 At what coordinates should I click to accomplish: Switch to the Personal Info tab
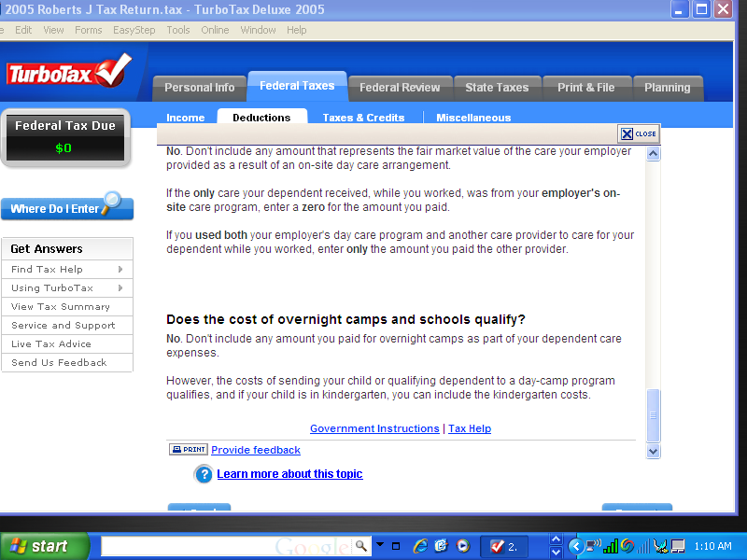(200, 88)
